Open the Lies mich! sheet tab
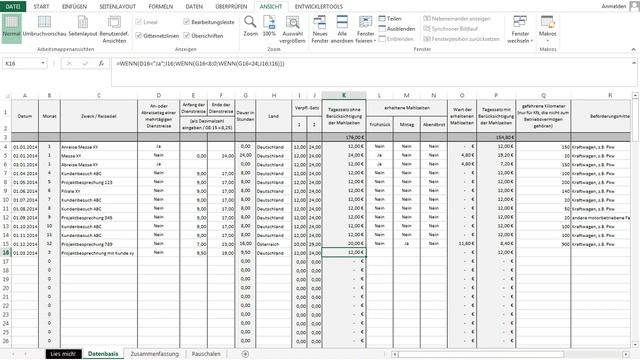Screen dimensions: 640x360 pyautogui.click(x=64, y=354)
